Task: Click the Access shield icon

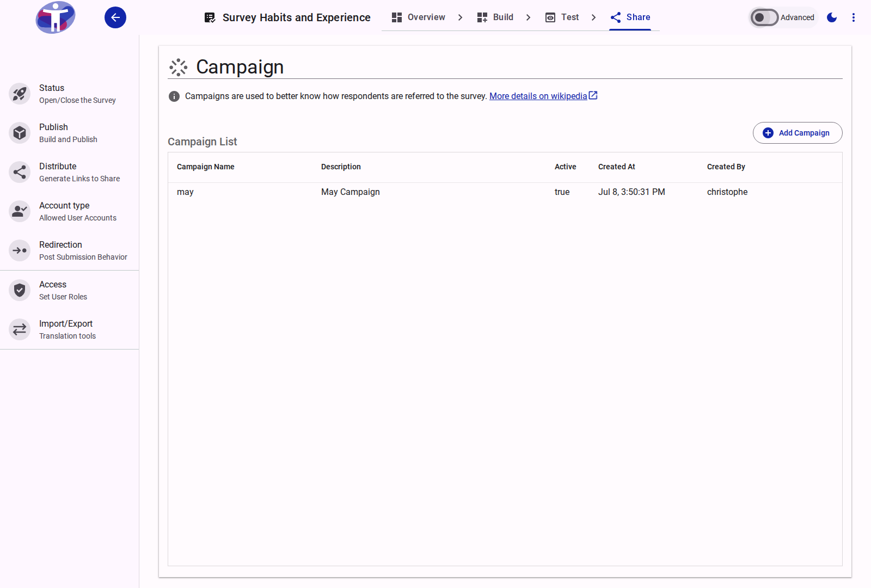Action: (20, 290)
